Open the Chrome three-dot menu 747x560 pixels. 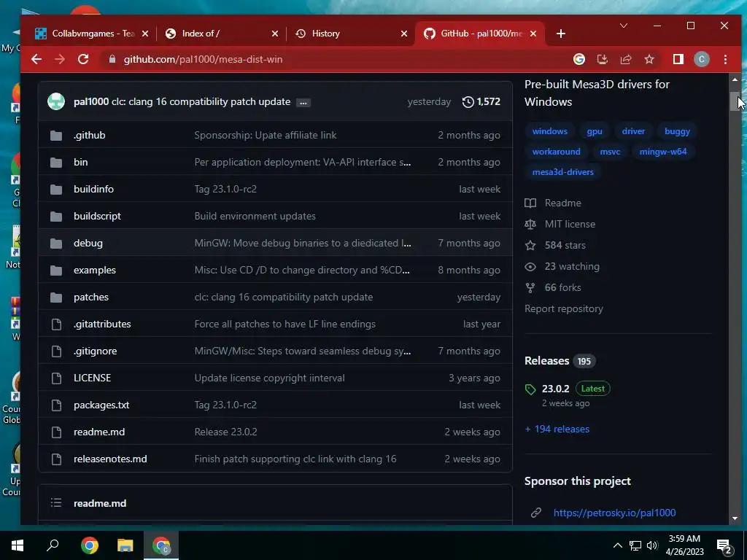(725, 59)
